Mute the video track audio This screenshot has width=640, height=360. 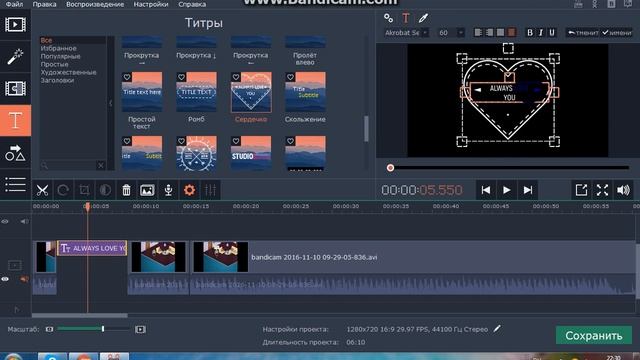24,279
